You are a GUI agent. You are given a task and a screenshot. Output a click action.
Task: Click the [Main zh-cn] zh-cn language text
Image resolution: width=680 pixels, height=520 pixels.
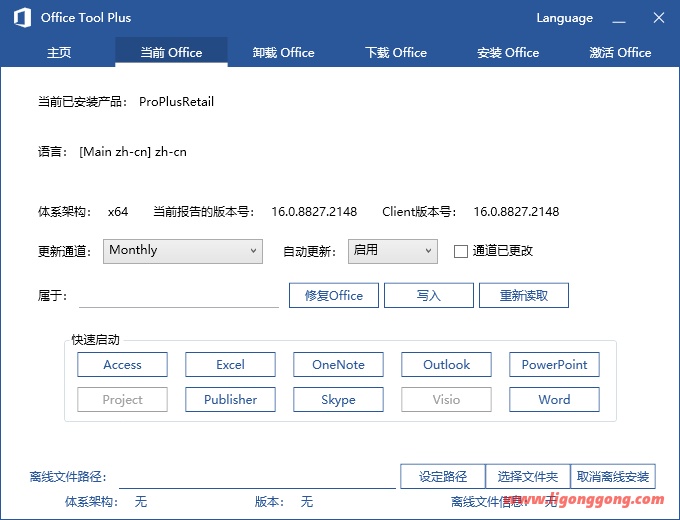coord(133,152)
